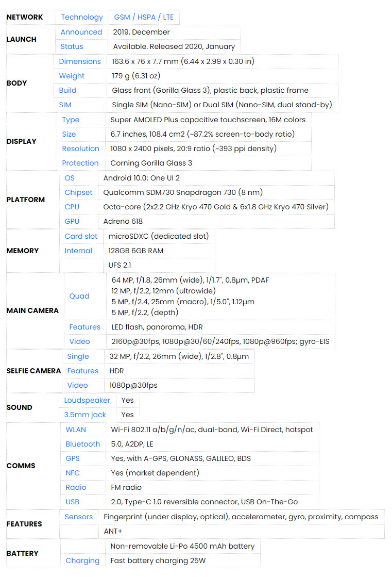Open Video link under Main Camera
This screenshot has height=577, width=392.
pos(79,341)
